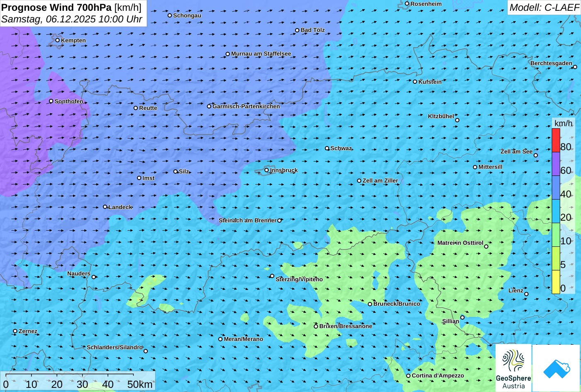The width and height of the screenshot is (581, 392).
Task: Click the 'Bruneck/Brunico' label
Action: (397, 304)
